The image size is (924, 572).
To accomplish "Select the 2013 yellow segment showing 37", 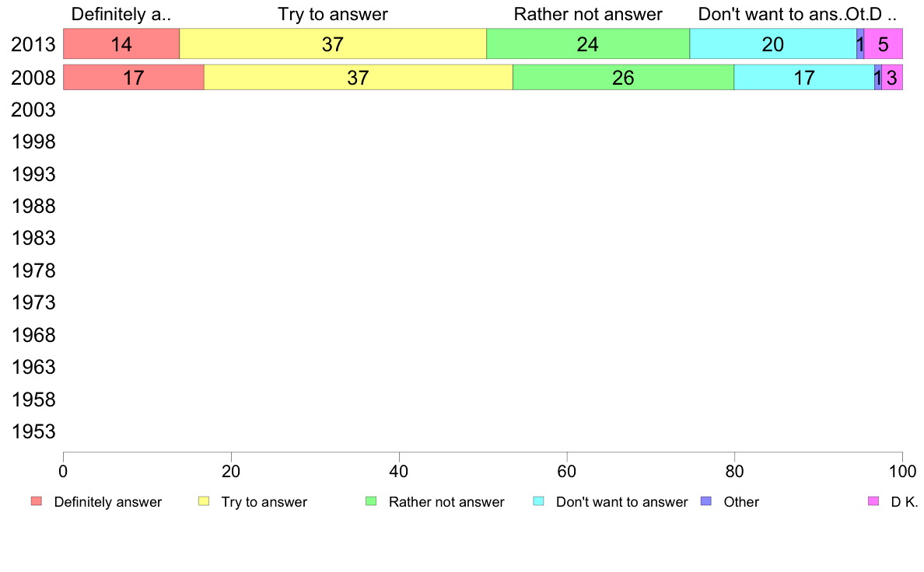I will (x=333, y=44).
